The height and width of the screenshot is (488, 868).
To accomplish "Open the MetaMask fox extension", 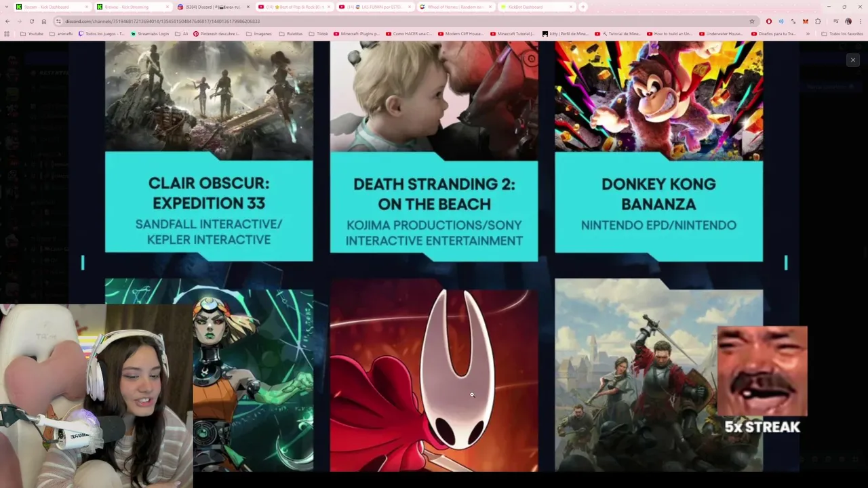I will pos(805,21).
